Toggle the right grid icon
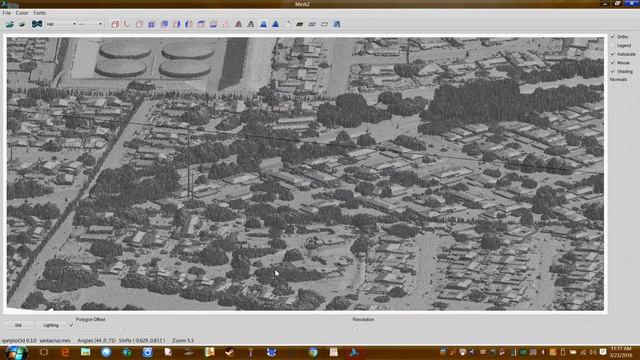This screenshot has height=360, width=640. coord(176,24)
